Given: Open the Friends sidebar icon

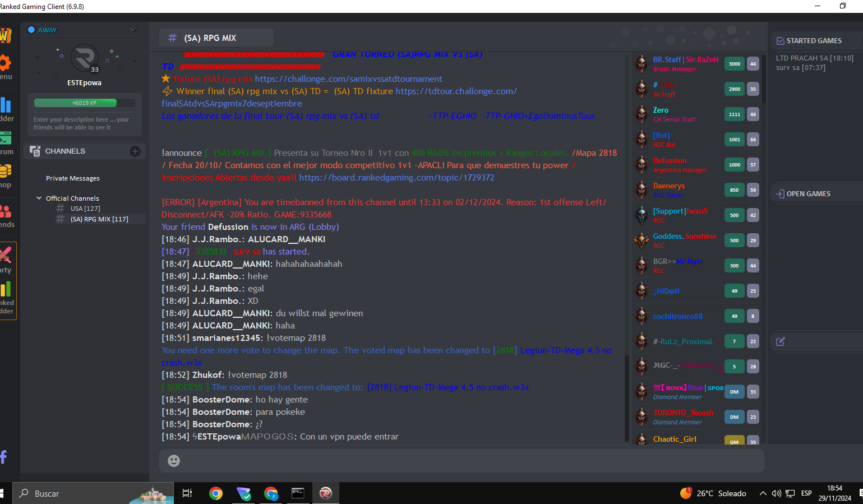Looking at the screenshot, I should [6, 211].
